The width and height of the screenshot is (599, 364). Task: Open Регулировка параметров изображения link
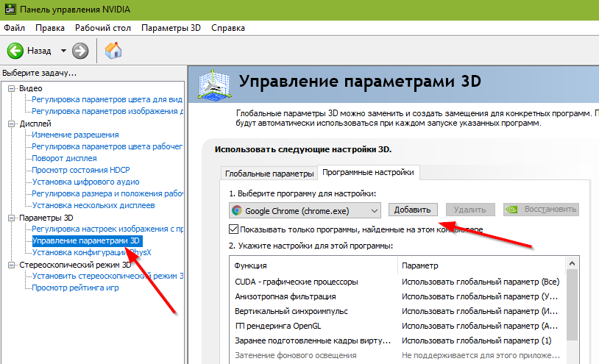point(107,111)
